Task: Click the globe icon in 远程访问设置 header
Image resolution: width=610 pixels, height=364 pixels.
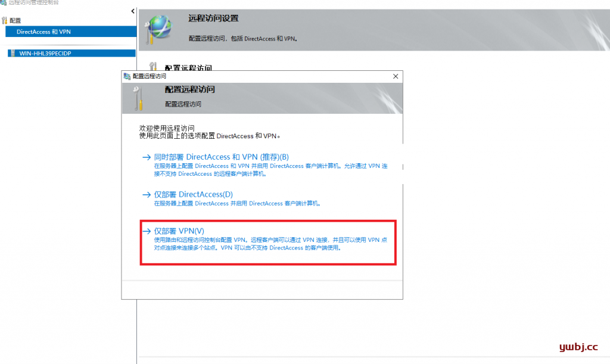Action: pyautogui.click(x=158, y=30)
